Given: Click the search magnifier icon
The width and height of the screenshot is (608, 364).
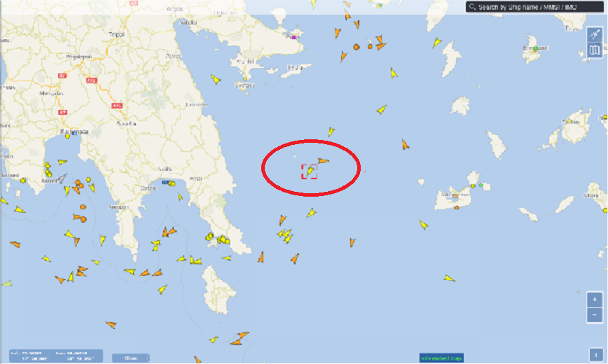Looking at the screenshot, I should [x=472, y=6].
